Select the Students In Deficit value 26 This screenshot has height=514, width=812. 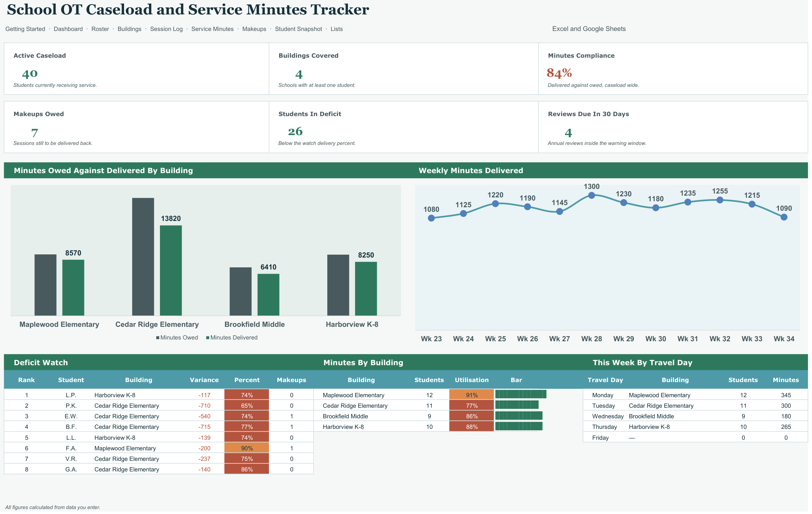pos(295,131)
